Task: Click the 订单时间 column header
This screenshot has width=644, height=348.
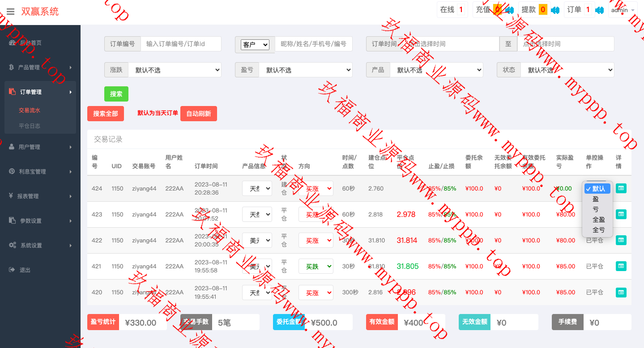Action: coord(206,166)
